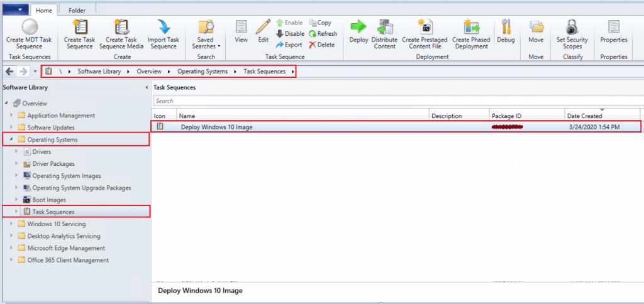The width and height of the screenshot is (644, 304).
Task: Click Export in ribbon
Action: [x=289, y=45]
